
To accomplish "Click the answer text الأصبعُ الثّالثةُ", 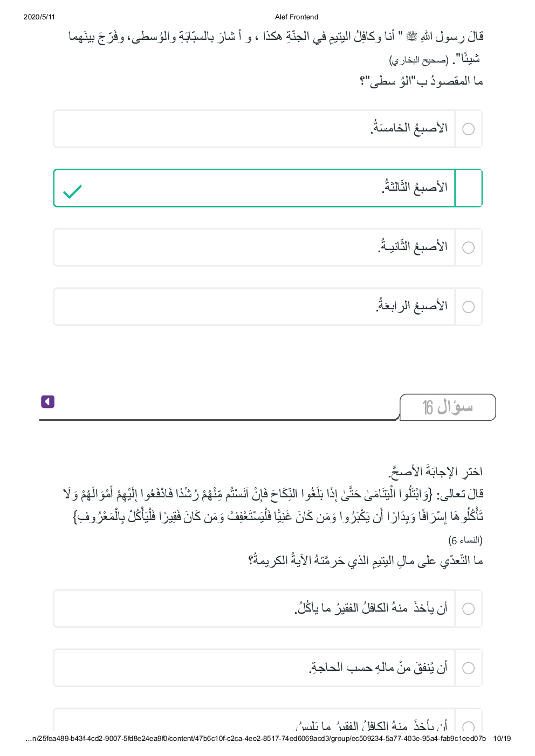I will tap(415, 188).
